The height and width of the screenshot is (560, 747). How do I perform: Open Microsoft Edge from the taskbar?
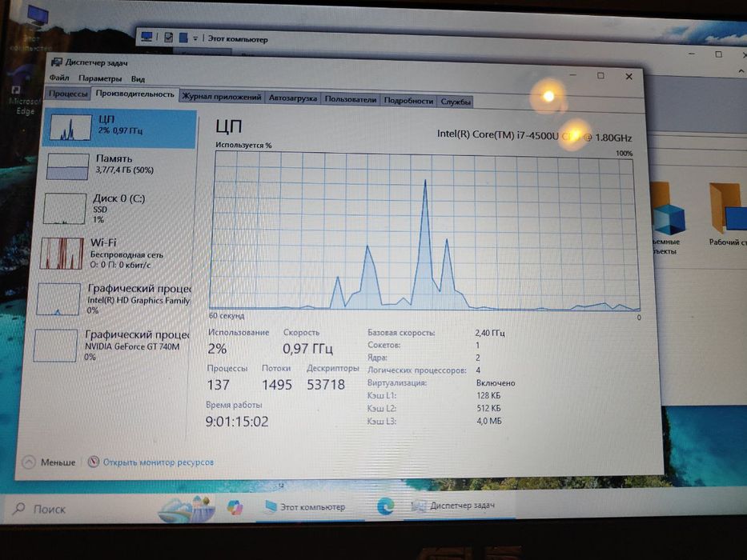(385, 506)
